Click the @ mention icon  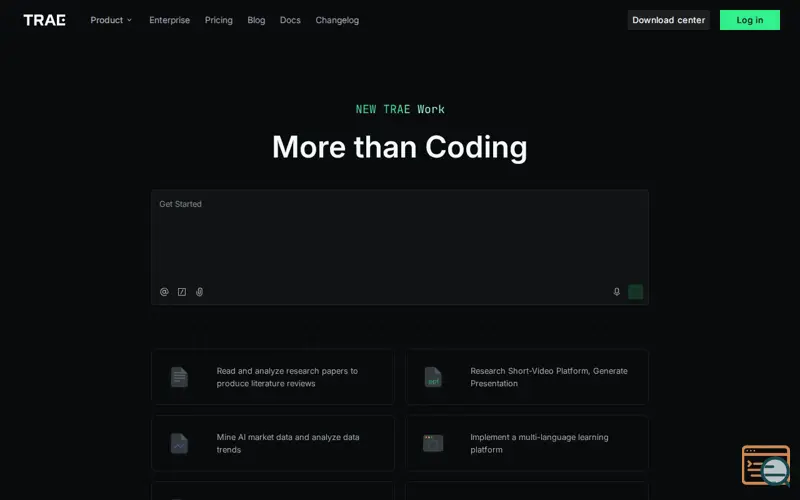coord(164,292)
